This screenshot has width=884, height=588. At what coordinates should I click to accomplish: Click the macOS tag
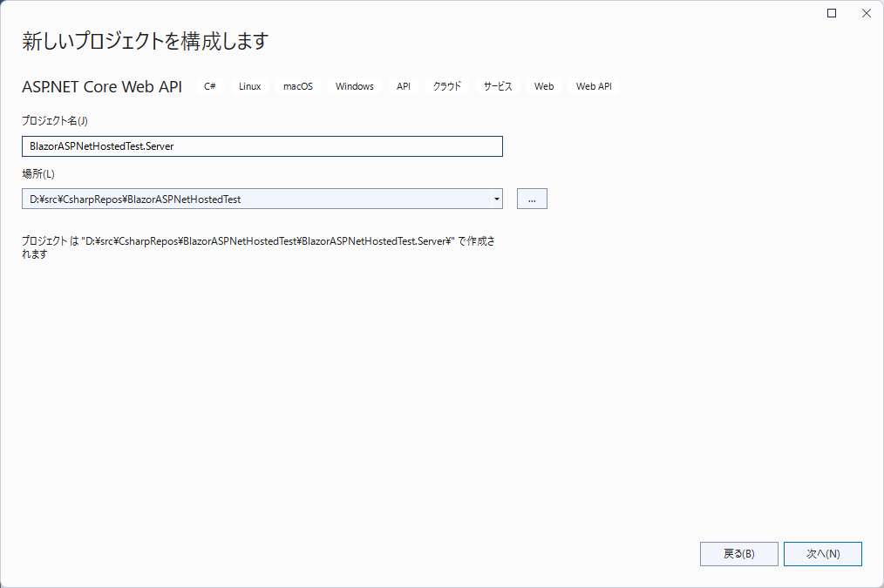pos(297,86)
